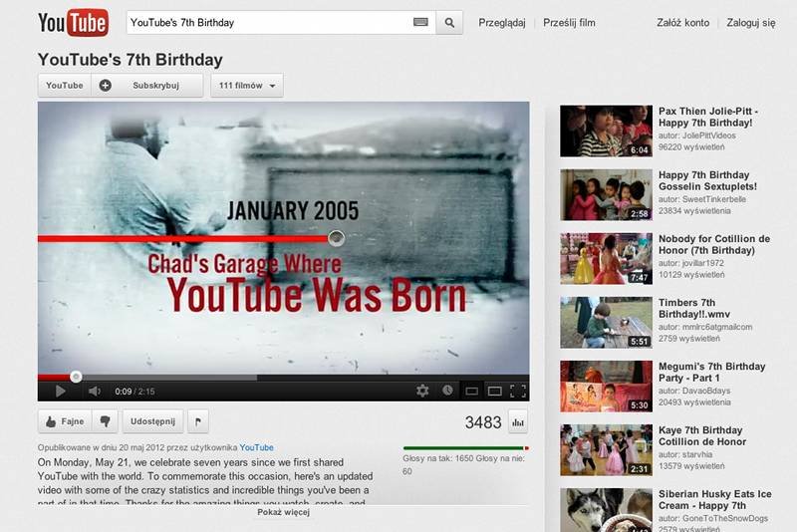Dislike the video with thumbs-down icon
Screen dimensions: 797x532
pos(106,421)
